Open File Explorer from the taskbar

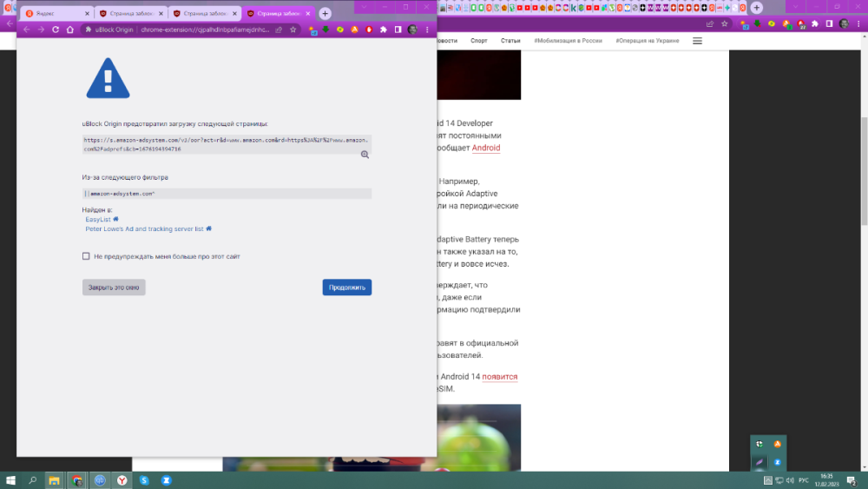[x=54, y=480]
